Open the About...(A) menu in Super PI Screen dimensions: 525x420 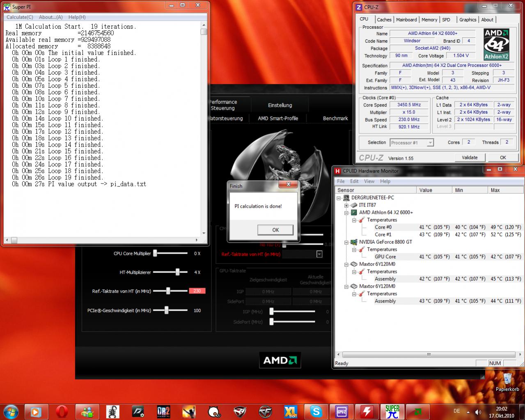[51, 17]
